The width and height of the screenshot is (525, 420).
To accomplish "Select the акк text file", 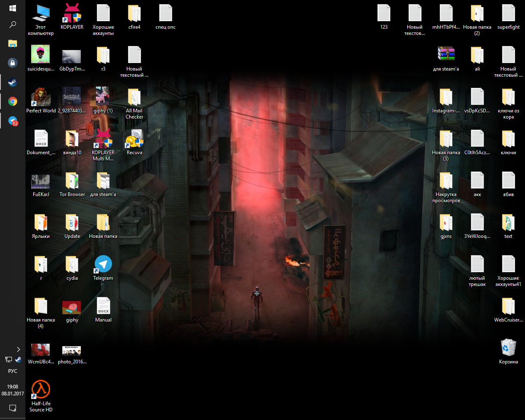I will point(477,184).
